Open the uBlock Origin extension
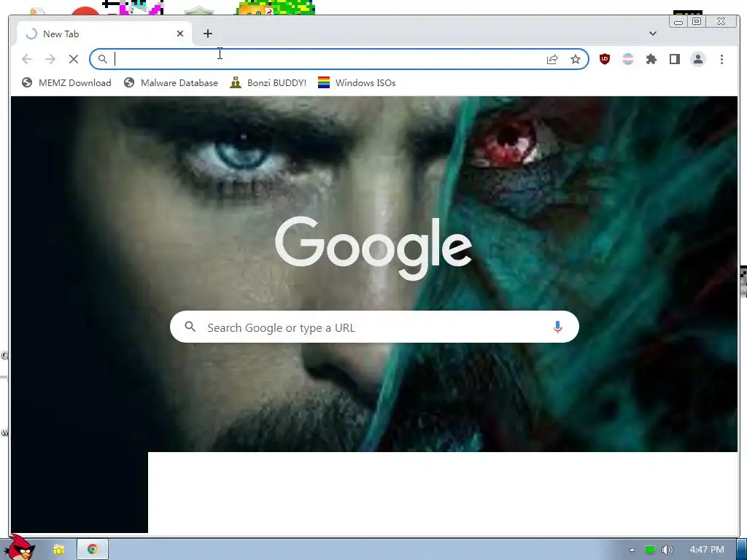747x560 pixels. tap(605, 59)
